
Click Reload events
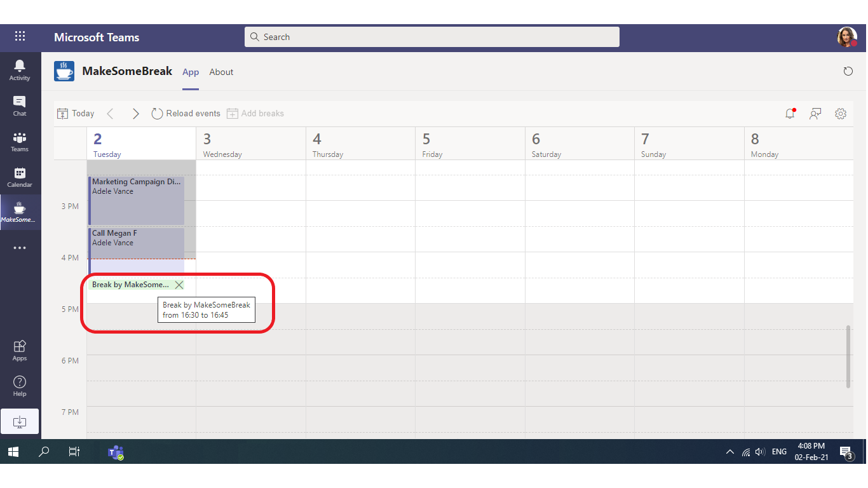[186, 114]
